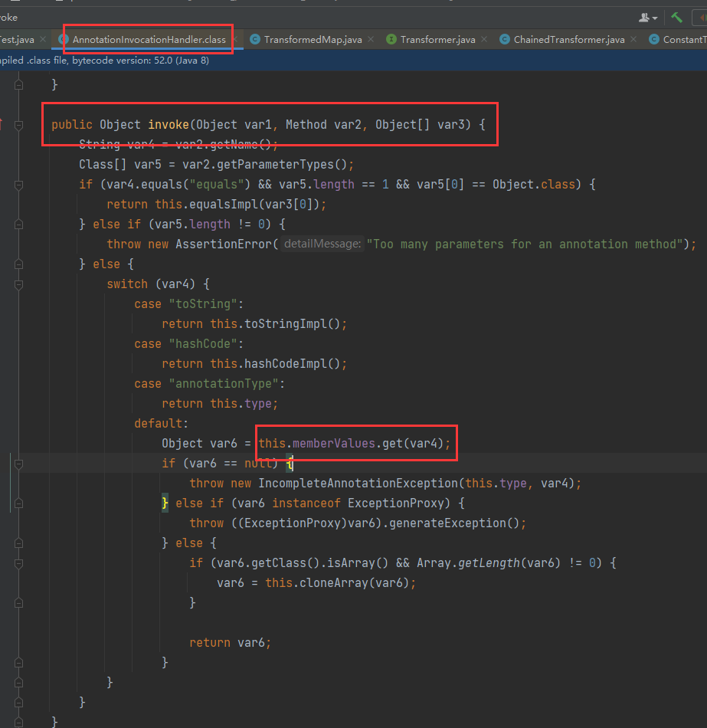The height and width of the screenshot is (728, 707).
Task: Click generateException() call
Action: coord(454,523)
